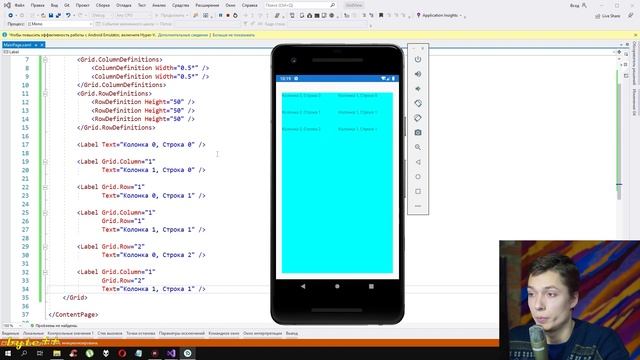Open the Opera browser taskbar icon
Screen dimensions: 640x360
pos(122,353)
